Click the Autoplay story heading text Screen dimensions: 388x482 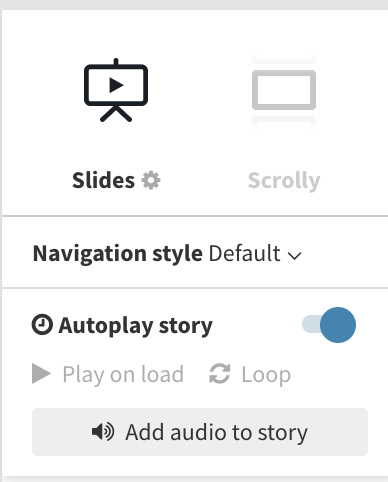point(136,325)
